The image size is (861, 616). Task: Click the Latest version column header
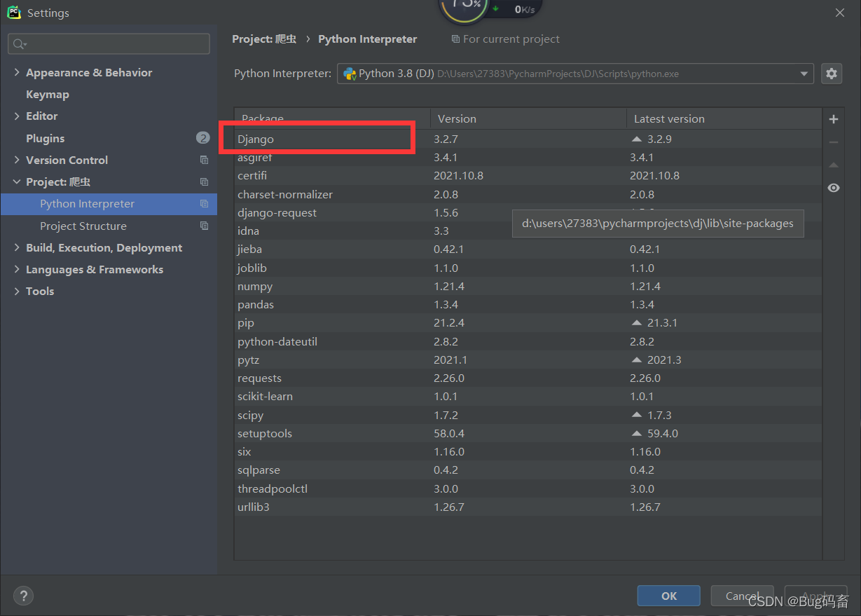(x=724, y=118)
